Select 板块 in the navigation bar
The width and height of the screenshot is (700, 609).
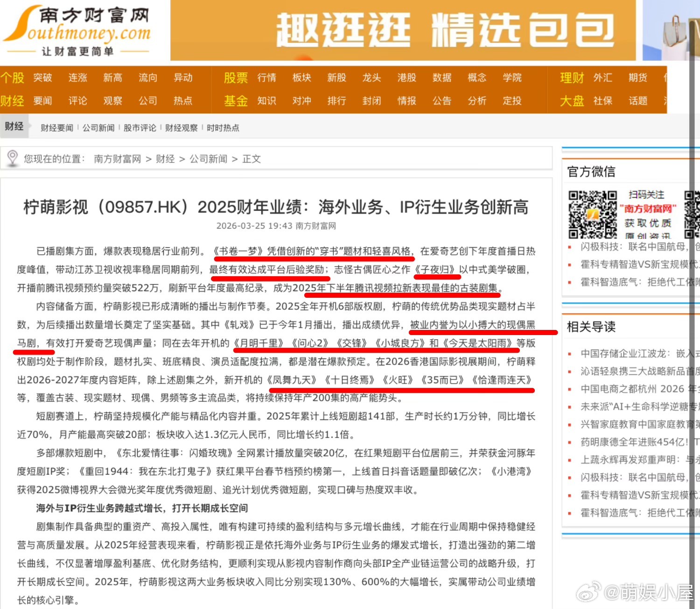tap(302, 77)
